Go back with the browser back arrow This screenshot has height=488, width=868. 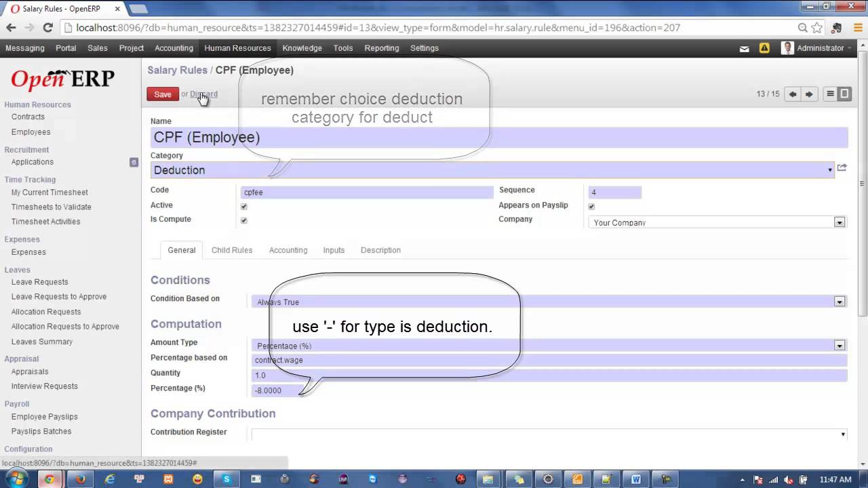[x=11, y=28]
